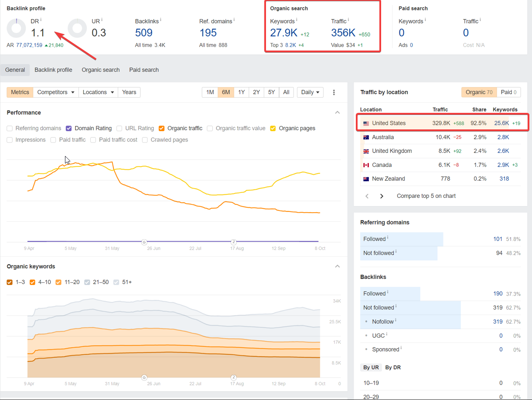Open the Daily interval dropdown
532x400 pixels.
click(310, 92)
